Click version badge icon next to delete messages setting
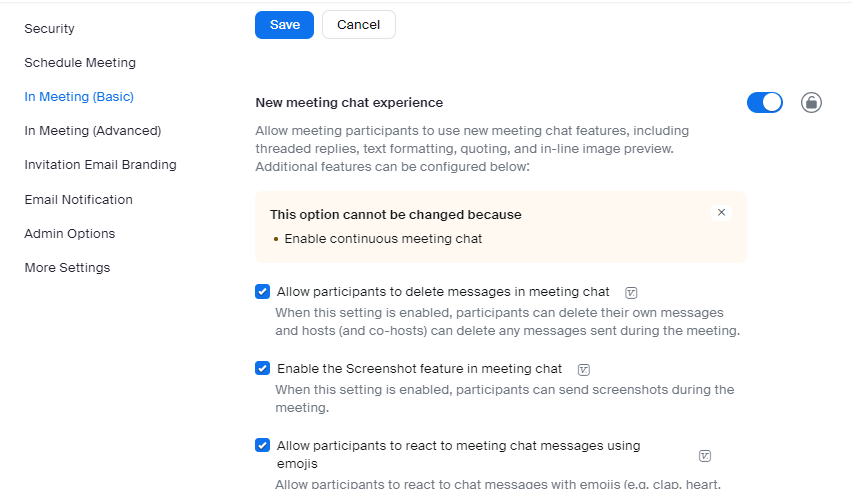This screenshot has width=852, height=489. point(631,293)
